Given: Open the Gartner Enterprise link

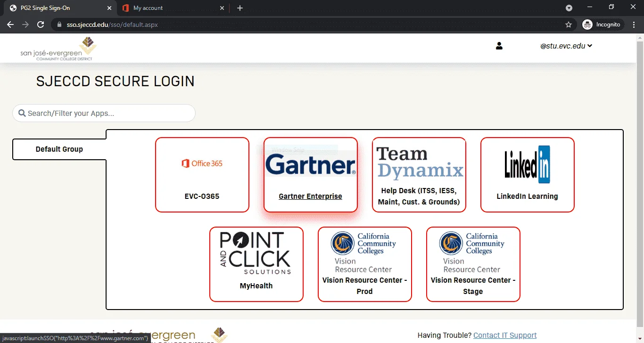Looking at the screenshot, I should [310, 196].
